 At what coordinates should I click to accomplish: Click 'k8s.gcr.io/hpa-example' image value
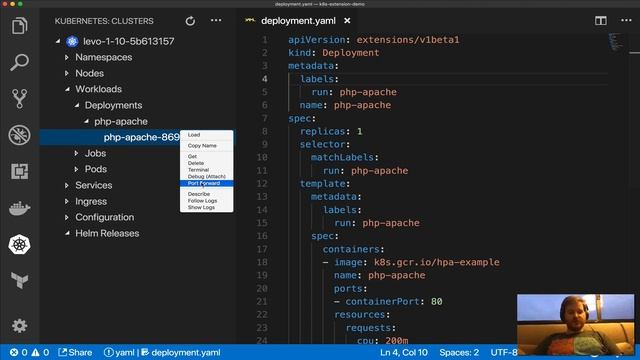point(437,262)
